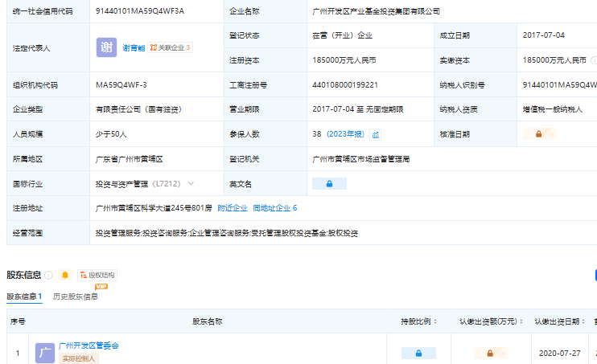
Task: Switch to the 股东信息 1 tab
Action: tap(24, 297)
